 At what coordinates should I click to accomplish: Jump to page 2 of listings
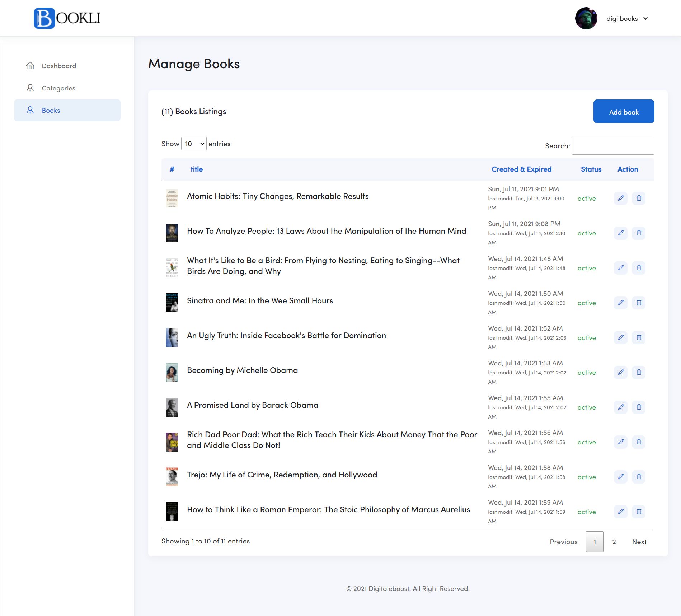click(x=614, y=542)
